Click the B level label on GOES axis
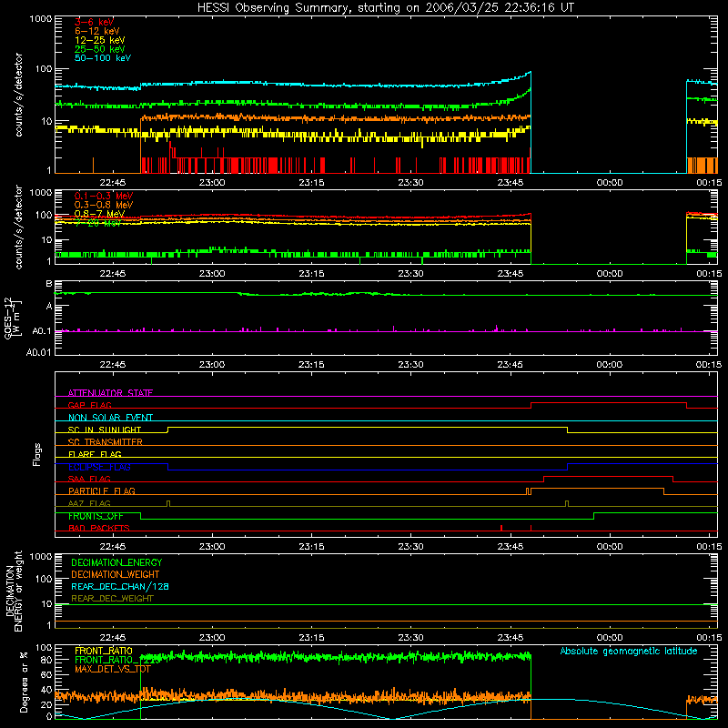 [49, 284]
